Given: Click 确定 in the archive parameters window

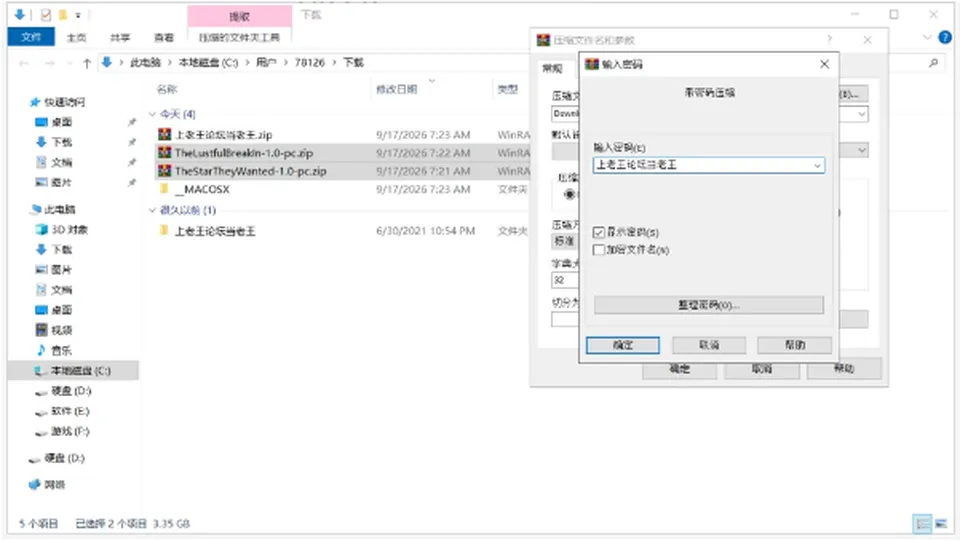Looking at the screenshot, I should point(680,369).
